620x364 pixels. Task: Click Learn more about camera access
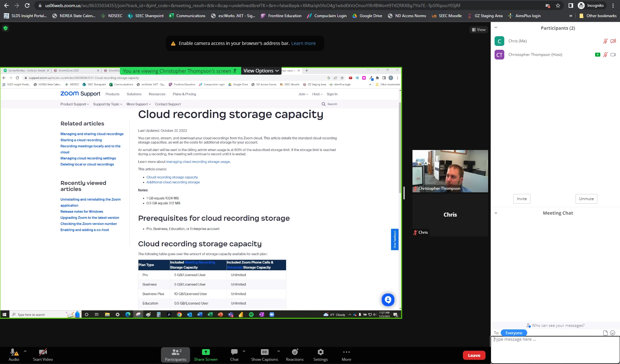point(303,43)
